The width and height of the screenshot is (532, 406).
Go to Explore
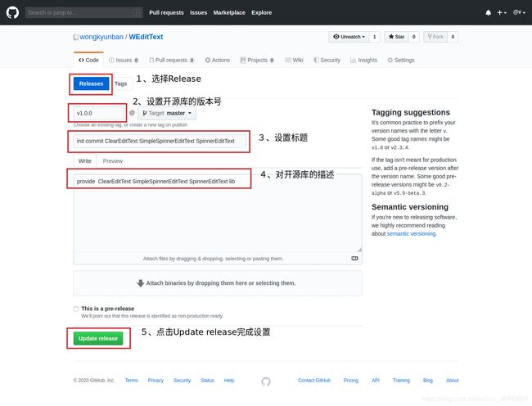click(262, 12)
